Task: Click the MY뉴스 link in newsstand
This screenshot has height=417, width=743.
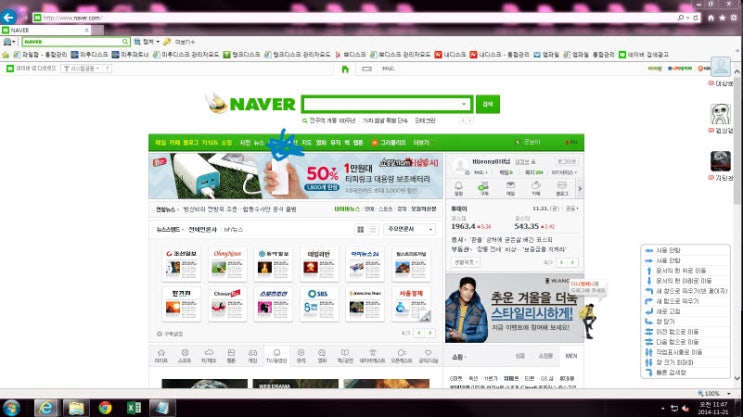Action: click(233, 229)
